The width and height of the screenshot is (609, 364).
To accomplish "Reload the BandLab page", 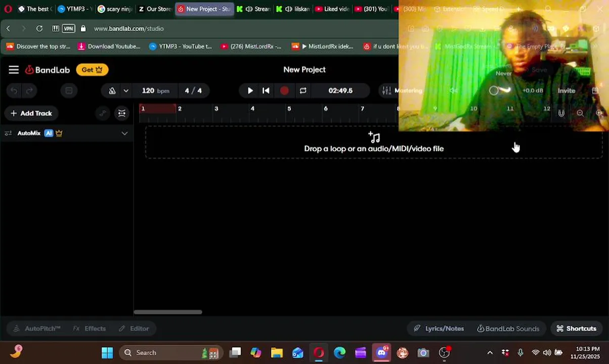I will pyautogui.click(x=39, y=29).
